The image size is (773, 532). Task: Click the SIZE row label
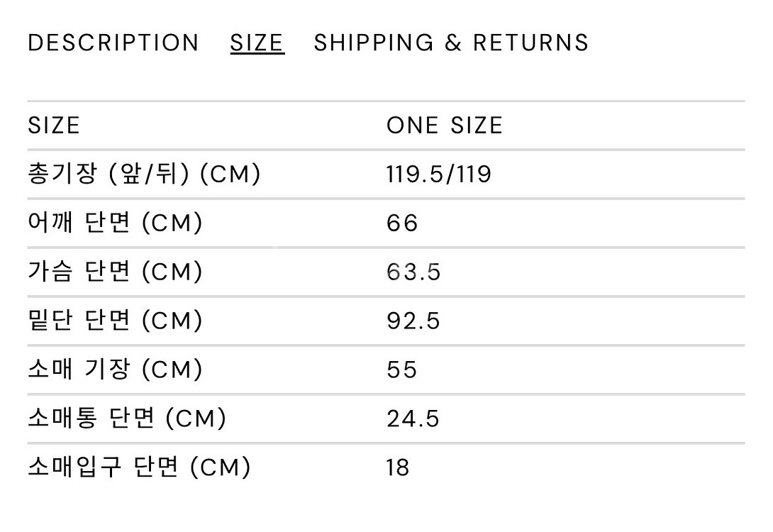(x=54, y=125)
